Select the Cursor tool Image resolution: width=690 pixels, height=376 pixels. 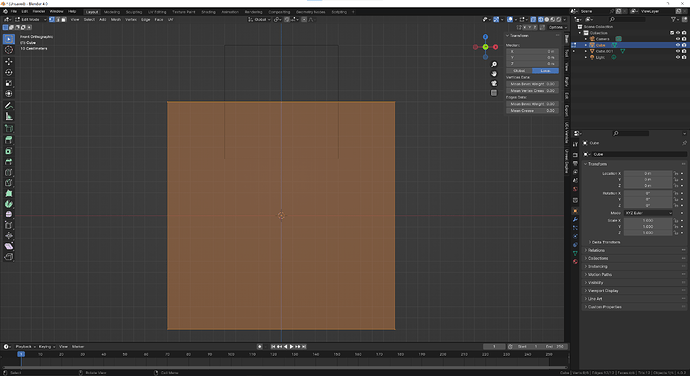[8, 50]
